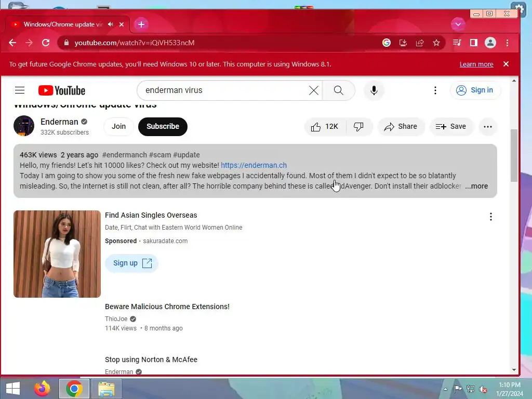Like the video (12K)

(x=325, y=127)
